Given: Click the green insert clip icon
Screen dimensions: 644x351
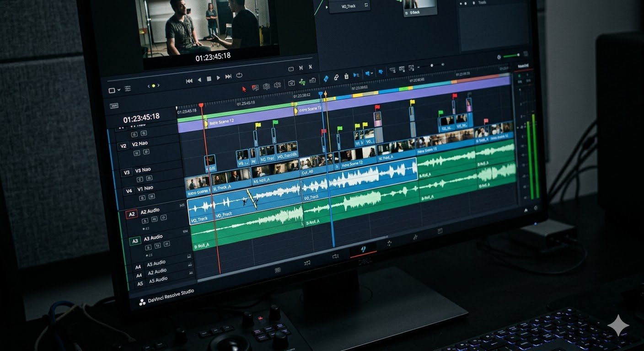Looking at the screenshot, I should click(302, 82).
